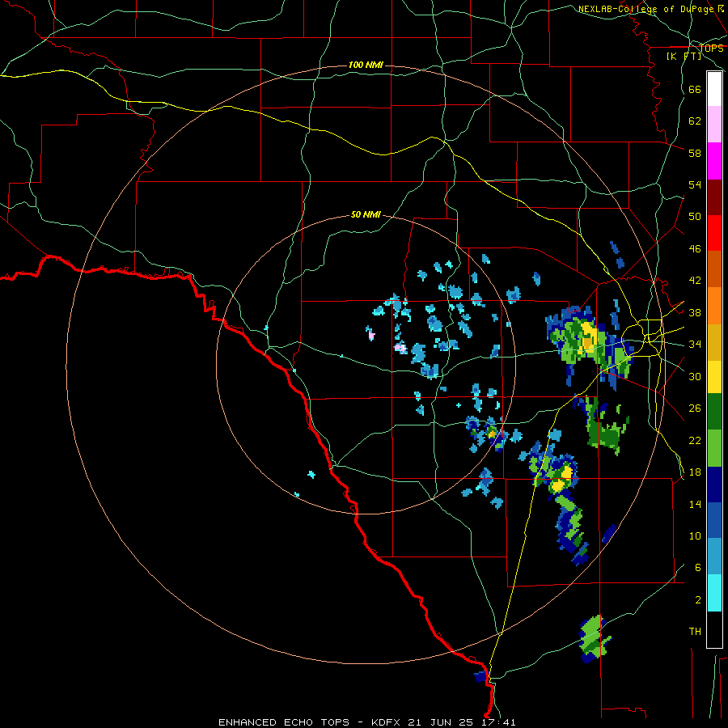Click the 21 JUN 25 date text
728x728 pixels.
441,722
